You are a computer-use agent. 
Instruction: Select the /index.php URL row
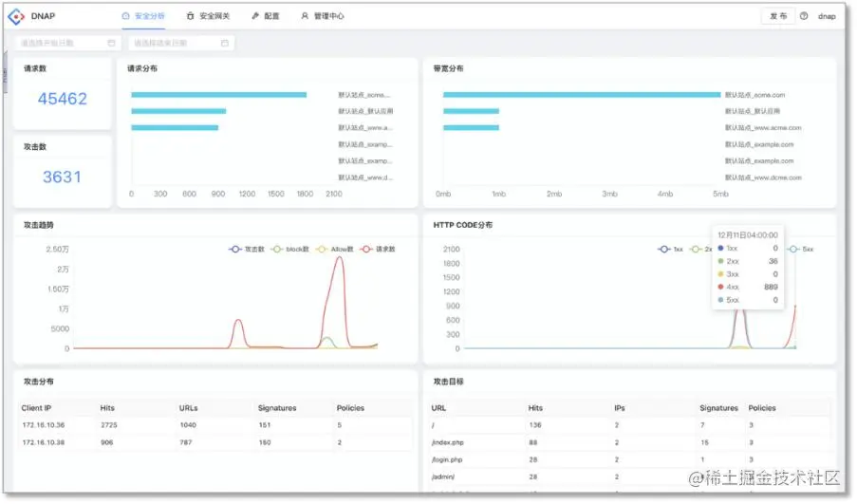tap(629, 442)
